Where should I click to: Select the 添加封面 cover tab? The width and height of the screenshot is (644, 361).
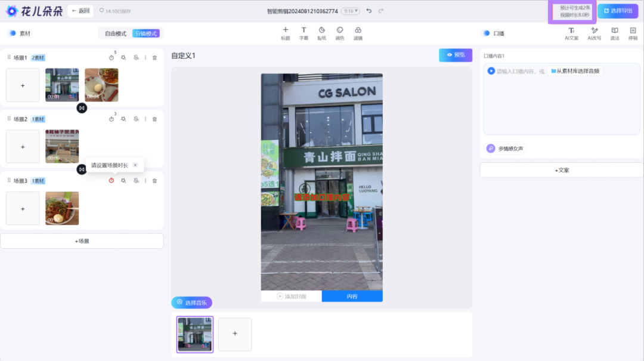tap(291, 296)
